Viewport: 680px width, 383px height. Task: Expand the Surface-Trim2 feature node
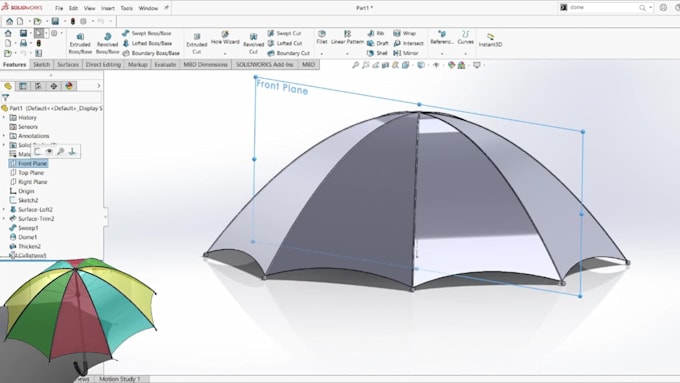pyautogui.click(x=4, y=219)
